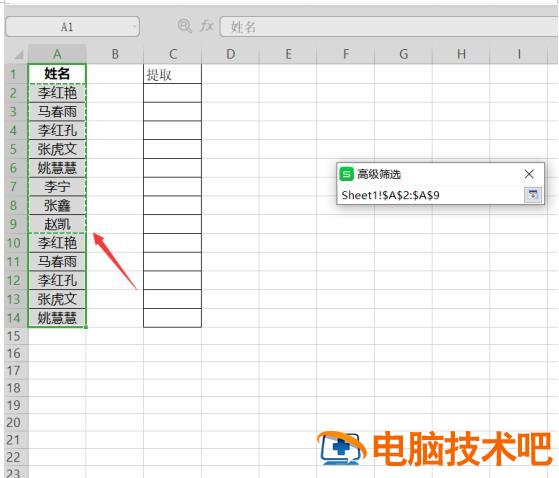Viewport: 559px width, 478px height.
Task: Click the Name Box showing A1
Action: 72,26
